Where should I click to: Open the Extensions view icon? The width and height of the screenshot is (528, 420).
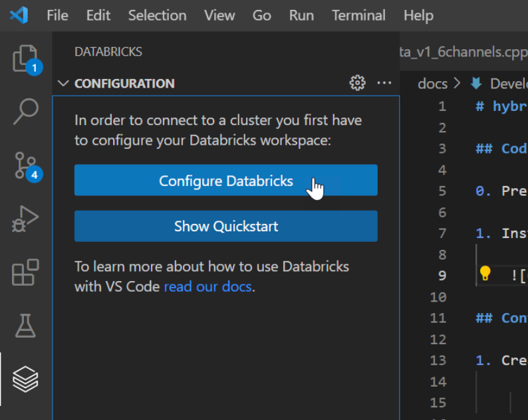25,272
